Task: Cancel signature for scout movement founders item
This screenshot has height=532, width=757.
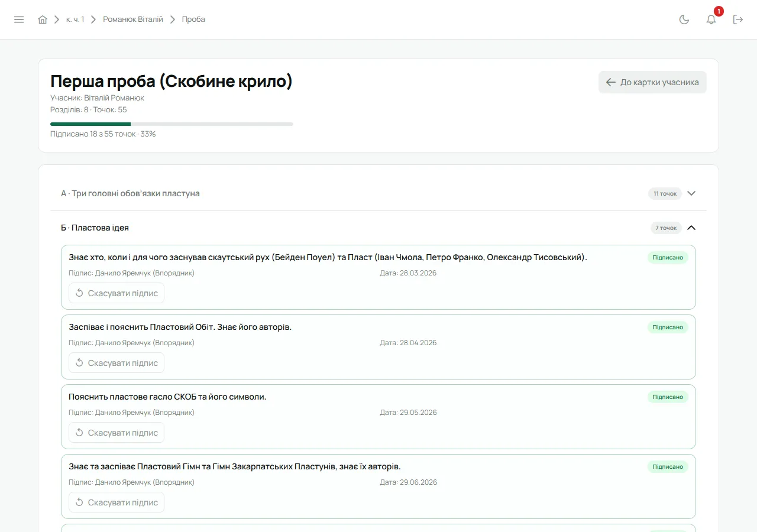Action: pyautogui.click(x=117, y=293)
